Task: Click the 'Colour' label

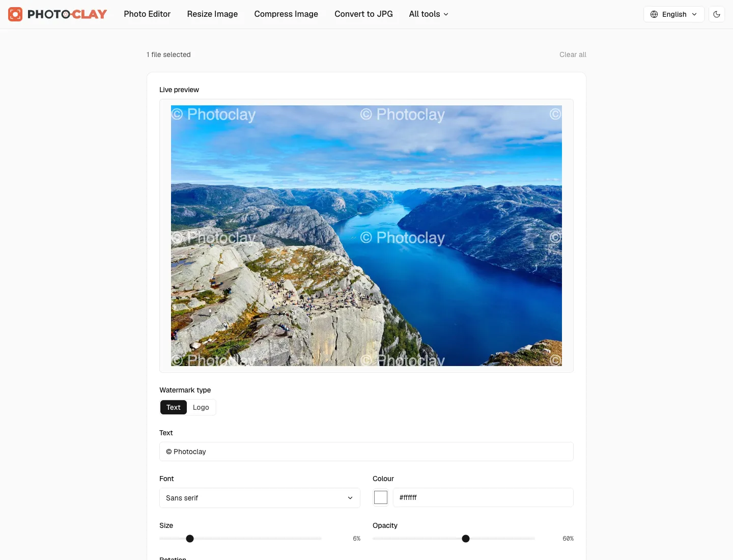Action: coord(383,479)
